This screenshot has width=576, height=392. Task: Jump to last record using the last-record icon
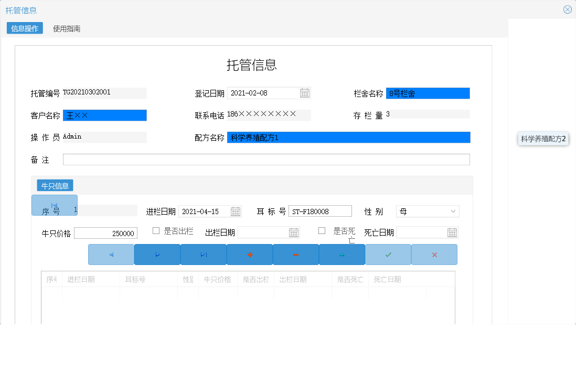coord(203,255)
